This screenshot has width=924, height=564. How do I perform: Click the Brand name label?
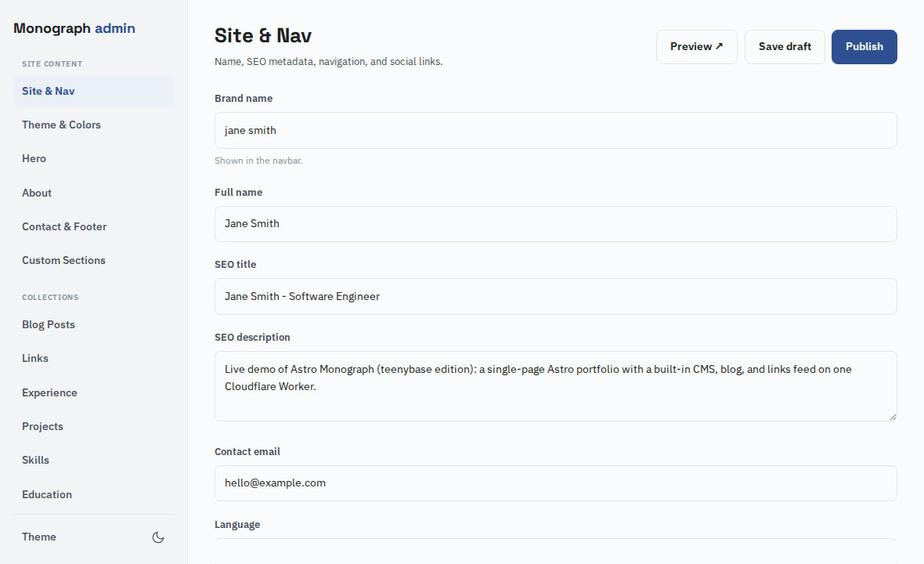(x=244, y=99)
